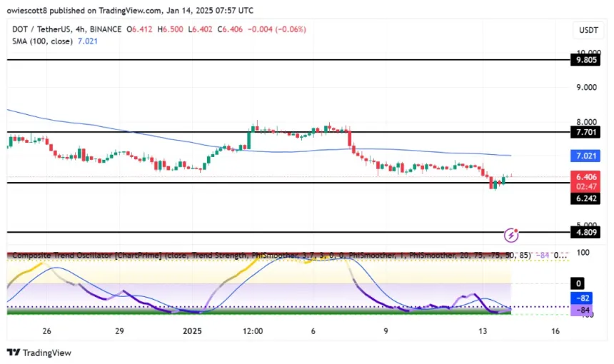Click the 6.242 support level price label

588,200
